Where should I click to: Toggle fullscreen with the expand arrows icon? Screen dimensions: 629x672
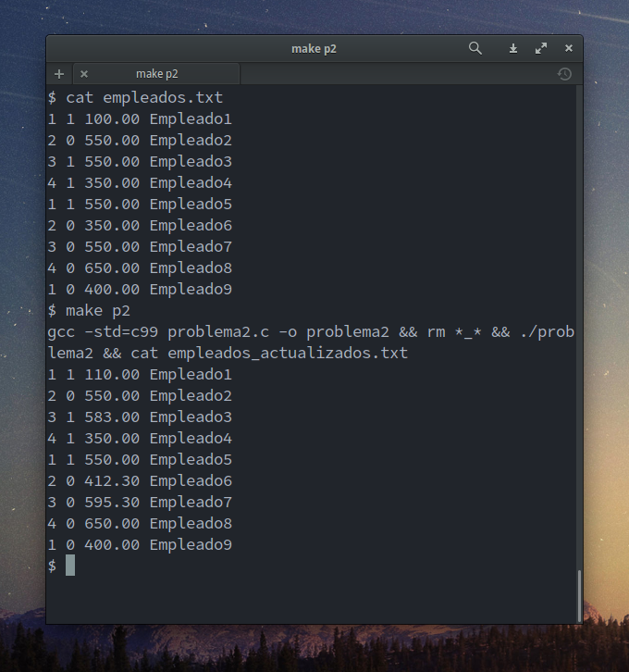click(x=541, y=48)
